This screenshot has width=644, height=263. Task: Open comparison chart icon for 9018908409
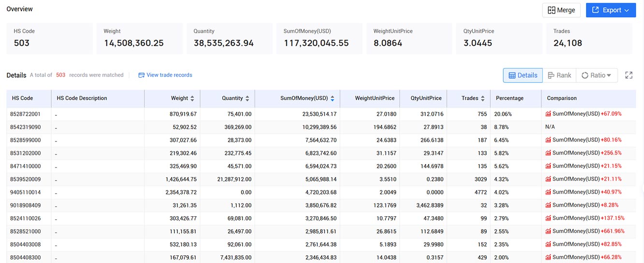click(548, 205)
